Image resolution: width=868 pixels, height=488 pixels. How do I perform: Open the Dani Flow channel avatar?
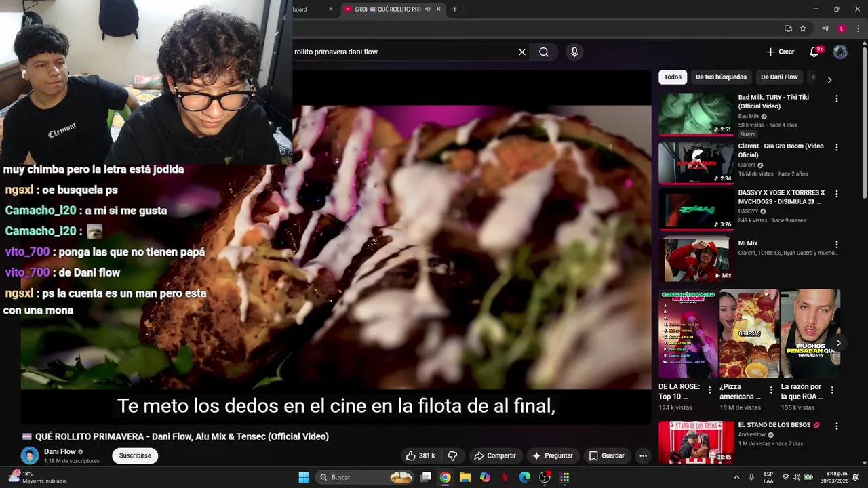click(29, 455)
